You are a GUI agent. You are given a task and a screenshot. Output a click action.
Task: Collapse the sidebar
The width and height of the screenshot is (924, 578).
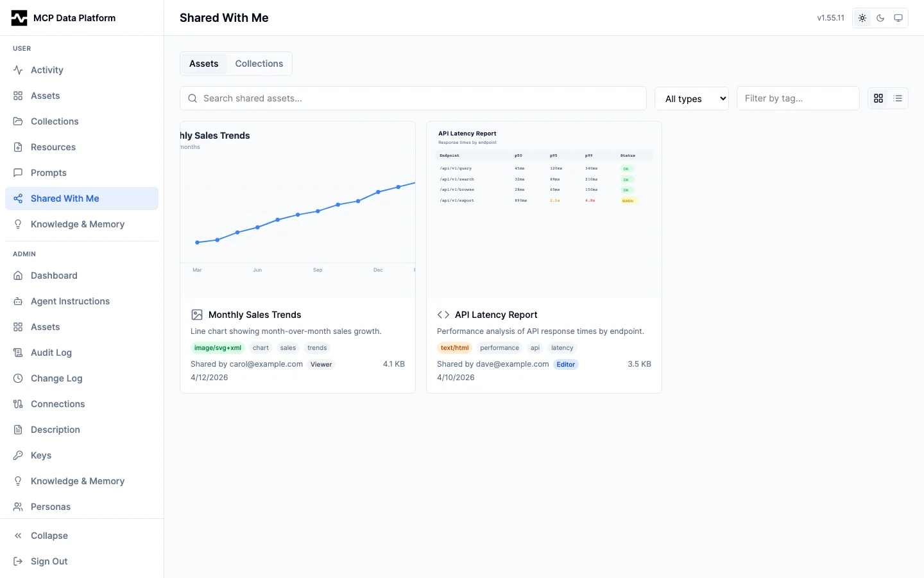click(49, 536)
